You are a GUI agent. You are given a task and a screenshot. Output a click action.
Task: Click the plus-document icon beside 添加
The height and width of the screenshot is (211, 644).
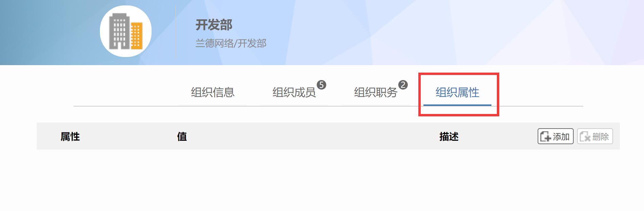pyautogui.click(x=545, y=136)
